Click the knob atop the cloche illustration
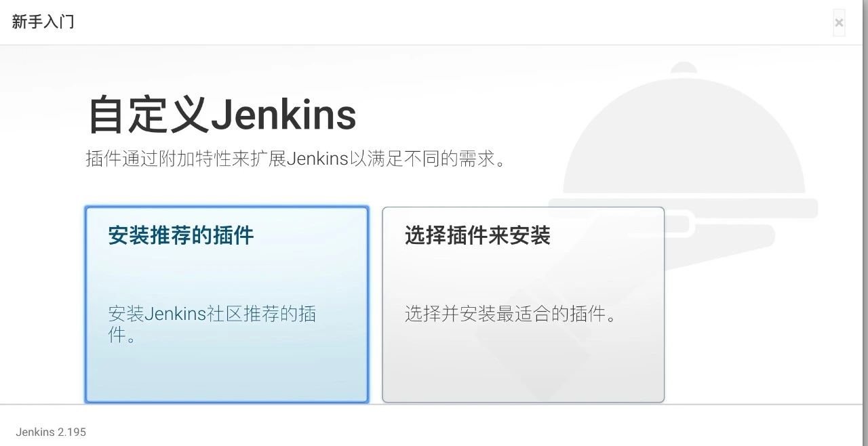Image resolution: width=868 pixels, height=446 pixels. pyautogui.click(x=684, y=68)
